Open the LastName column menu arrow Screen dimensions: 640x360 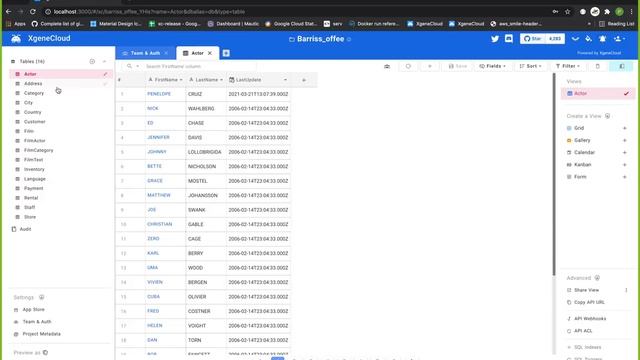(221, 80)
